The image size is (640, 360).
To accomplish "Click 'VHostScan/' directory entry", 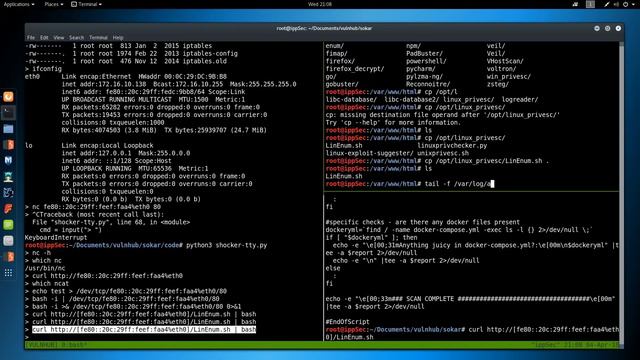I will [505, 61].
